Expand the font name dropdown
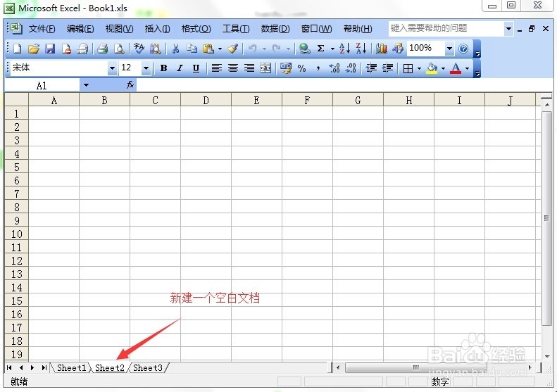Viewport: 557px width, 392px height. click(x=112, y=68)
